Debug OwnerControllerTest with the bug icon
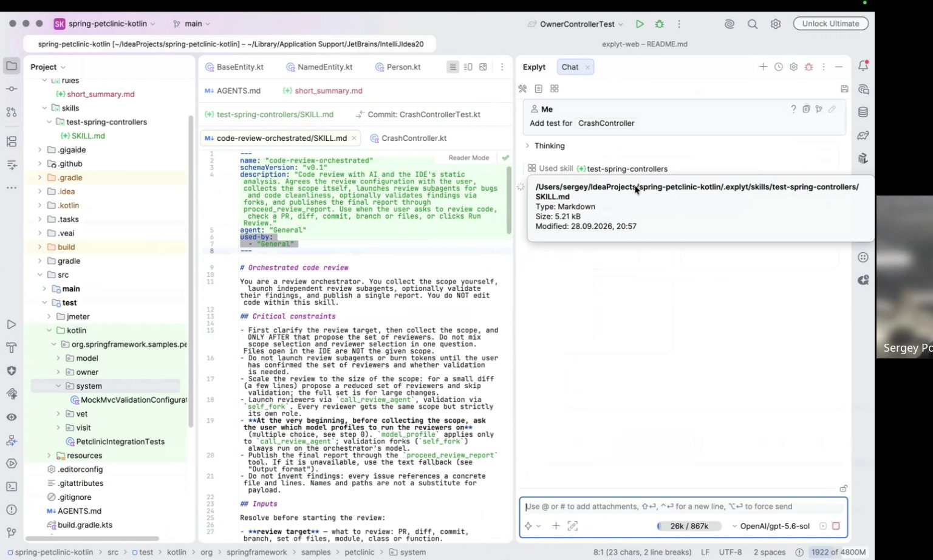The height and width of the screenshot is (560, 933). click(x=660, y=24)
